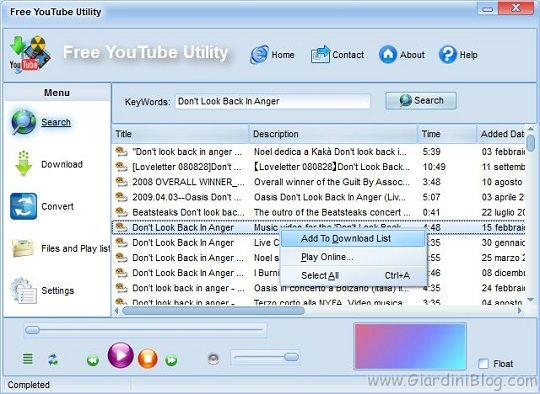This screenshot has height=394, width=540.
Task: Open the Files and Play list folder icon
Action: 23,248
